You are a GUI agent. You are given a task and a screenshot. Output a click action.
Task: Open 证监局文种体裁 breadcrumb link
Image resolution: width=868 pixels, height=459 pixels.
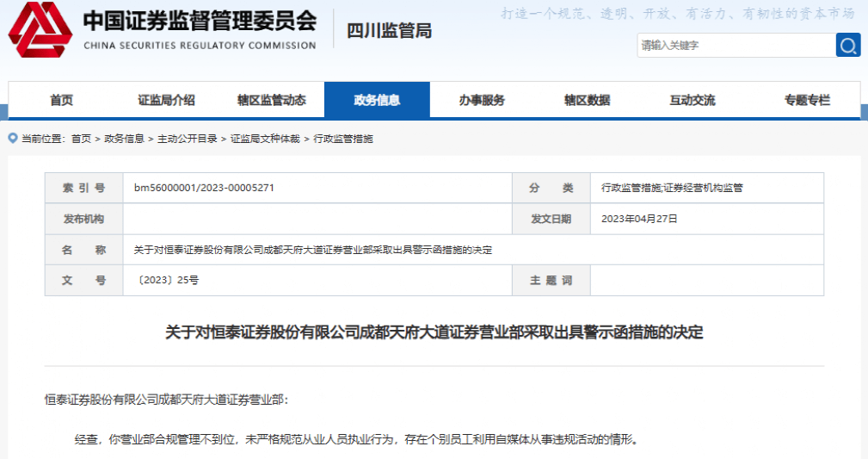tap(265, 139)
